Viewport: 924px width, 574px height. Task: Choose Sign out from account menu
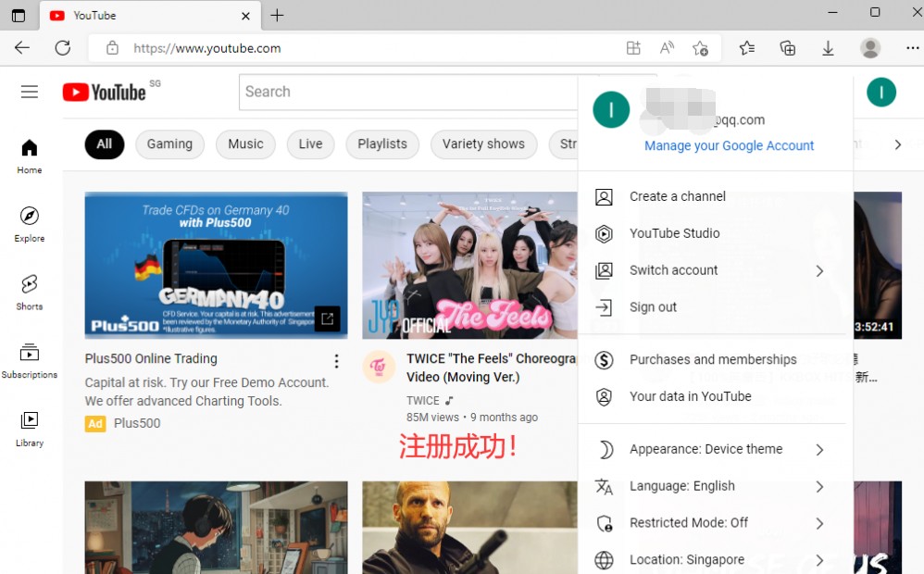(x=712, y=307)
